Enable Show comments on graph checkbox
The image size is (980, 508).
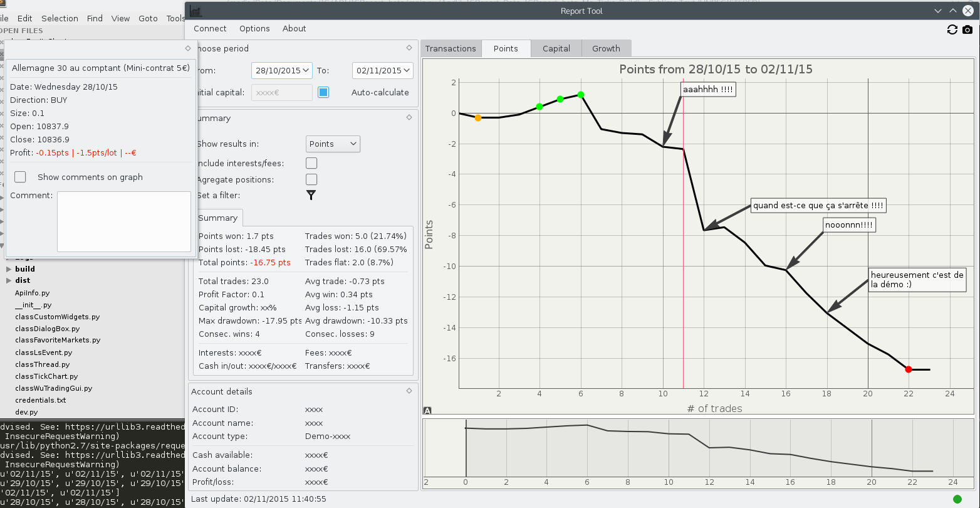[20, 177]
